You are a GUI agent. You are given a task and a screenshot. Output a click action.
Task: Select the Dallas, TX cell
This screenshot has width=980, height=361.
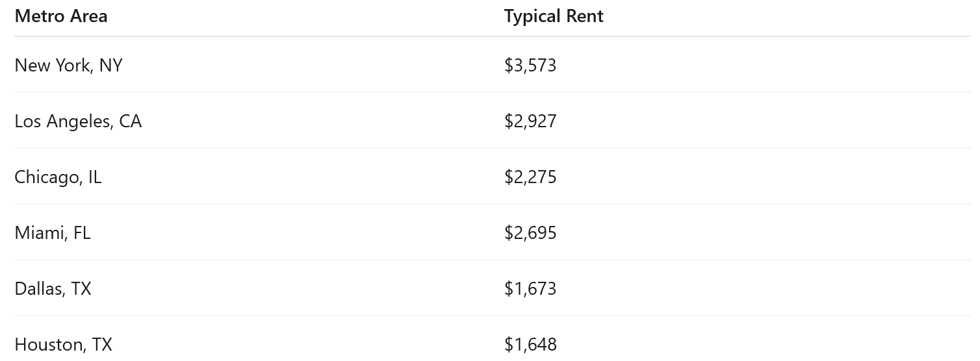coord(53,289)
